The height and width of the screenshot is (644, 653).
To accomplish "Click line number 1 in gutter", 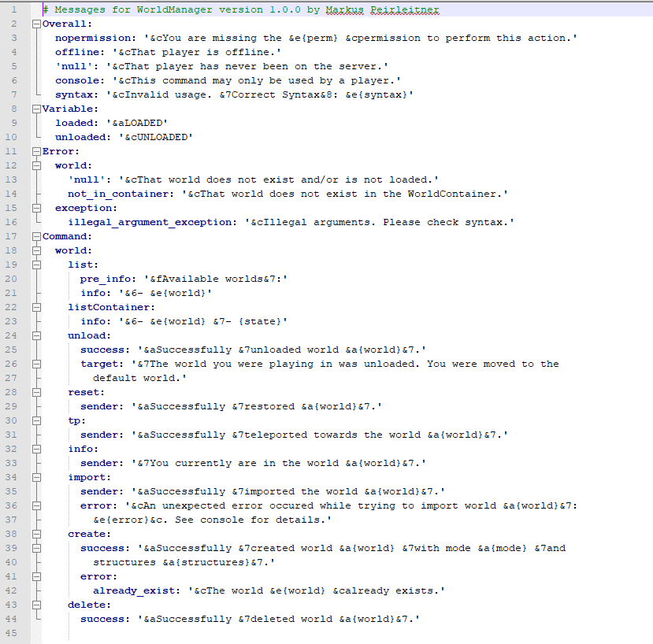I will point(13,9).
